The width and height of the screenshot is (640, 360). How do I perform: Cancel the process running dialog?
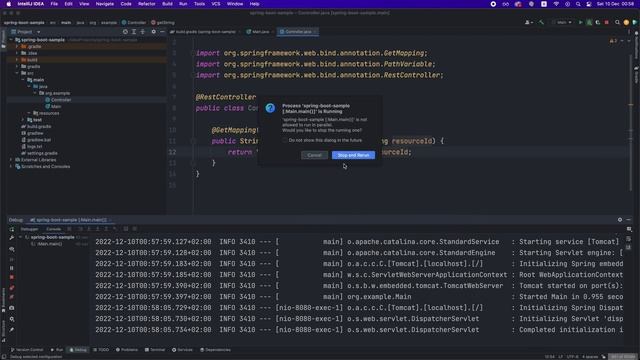(x=314, y=155)
